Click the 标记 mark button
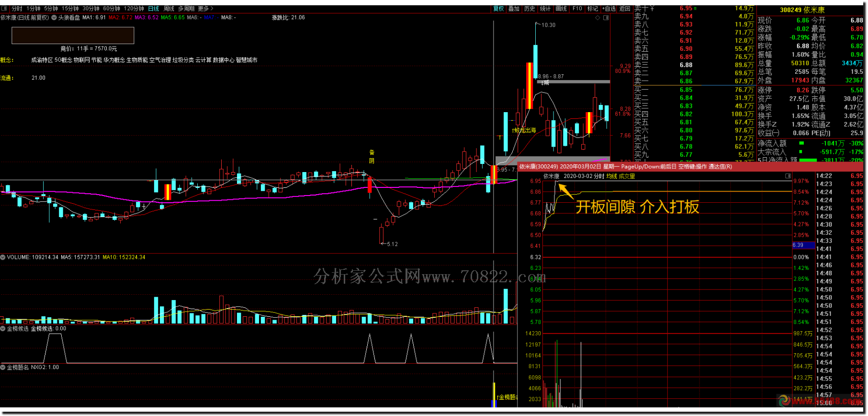 pos(593,9)
